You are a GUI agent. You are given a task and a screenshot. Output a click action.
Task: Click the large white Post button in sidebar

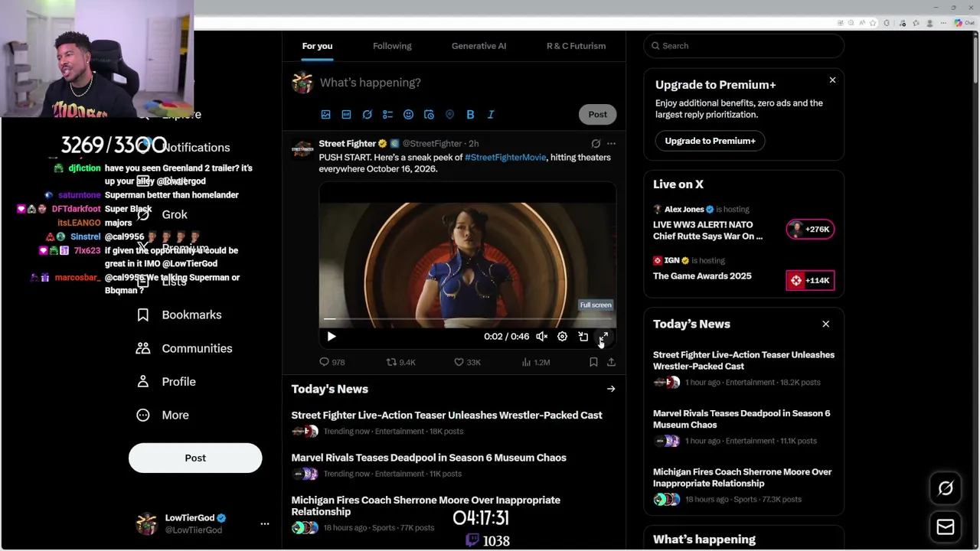pyautogui.click(x=195, y=458)
